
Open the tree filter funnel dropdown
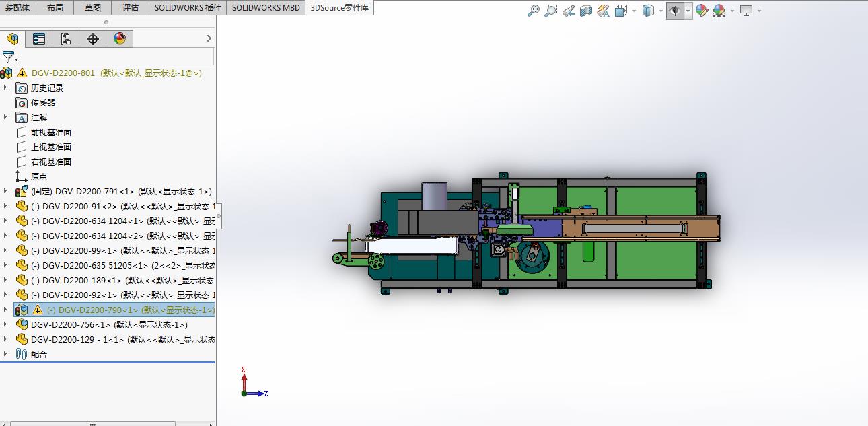pyautogui.click(x=10, y=58)
